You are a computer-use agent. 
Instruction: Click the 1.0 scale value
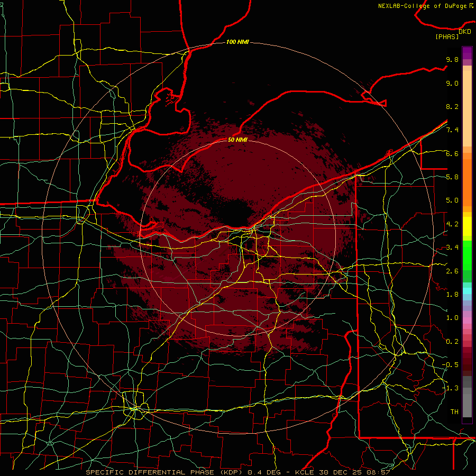tap(452, 318)
